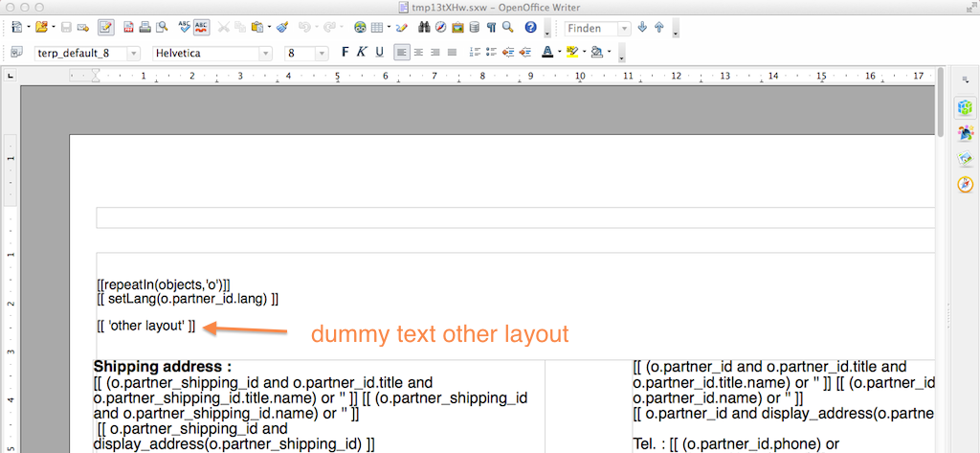
Task: Toggle Edit File mode button
Action: tap(105, 28)
